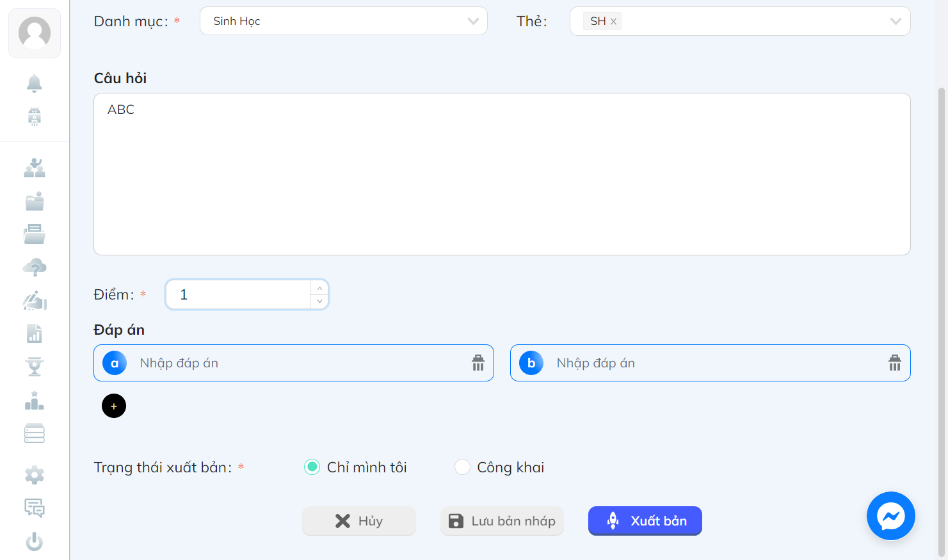948x560 pixels.
Task: Open the open-folder documents icon
Action: pyautogui.click(x=35, y=234)
